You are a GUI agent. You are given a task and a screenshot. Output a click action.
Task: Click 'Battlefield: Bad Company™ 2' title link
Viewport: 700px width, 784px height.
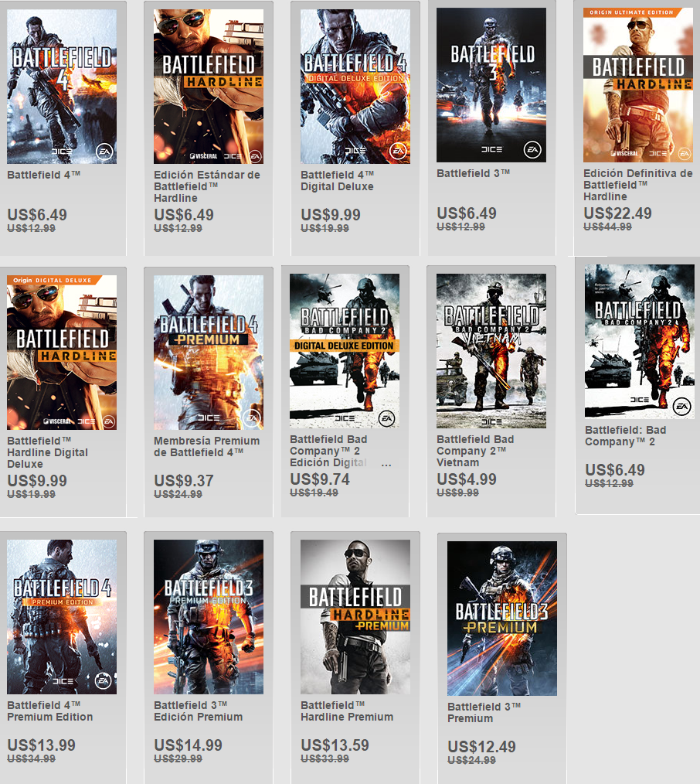coord(626,436)
